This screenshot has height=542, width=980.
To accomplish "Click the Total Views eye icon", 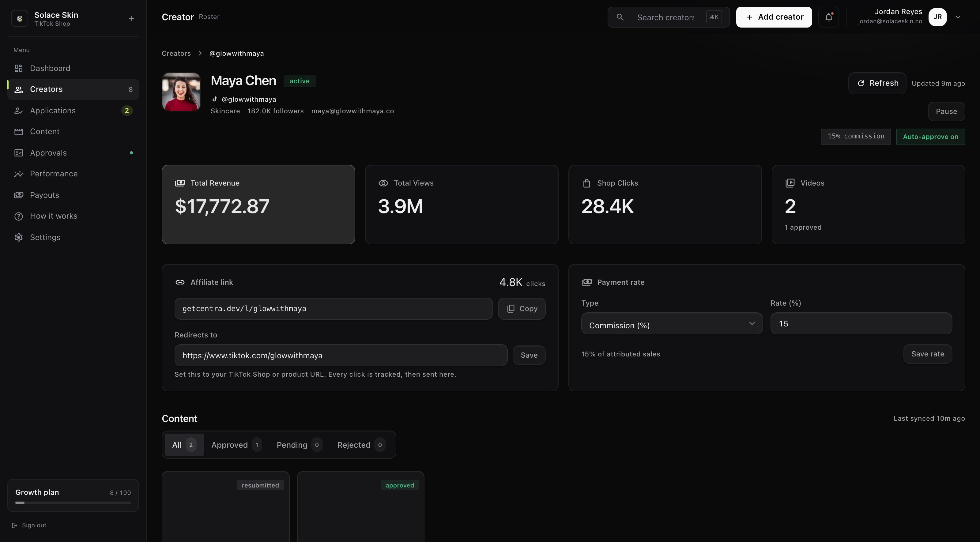I will click(383, 183).
